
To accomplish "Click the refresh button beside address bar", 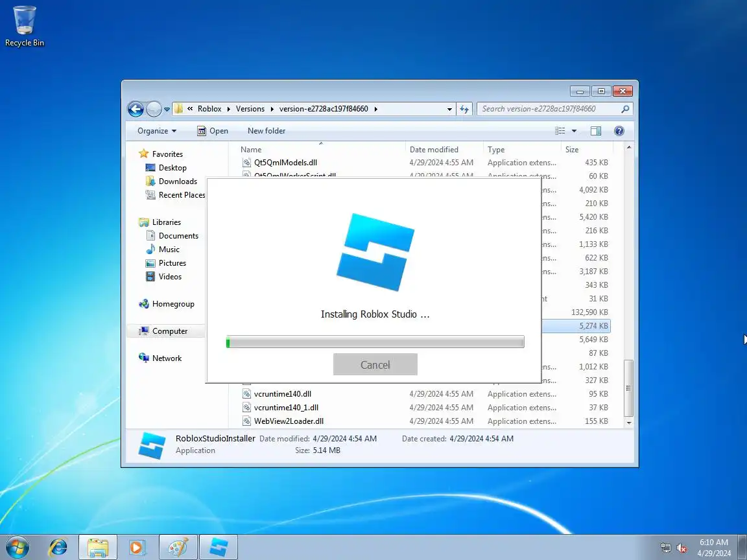I will (464, 109).
